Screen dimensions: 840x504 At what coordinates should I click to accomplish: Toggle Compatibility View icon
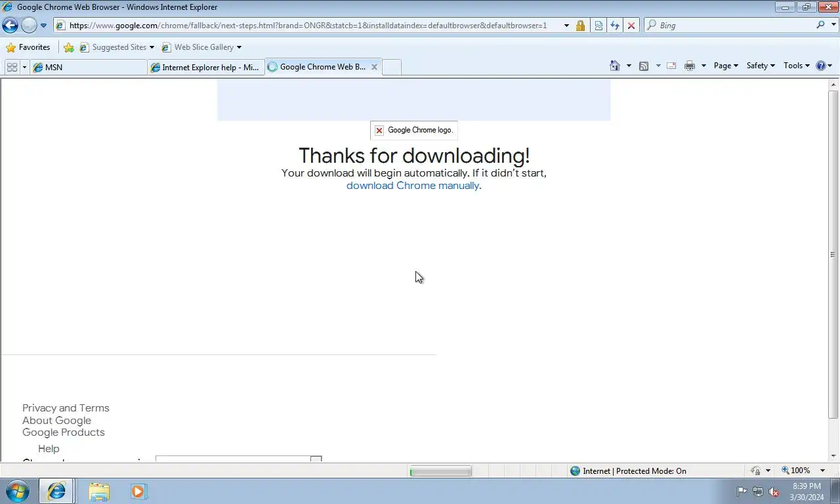[x=598, y=26]
